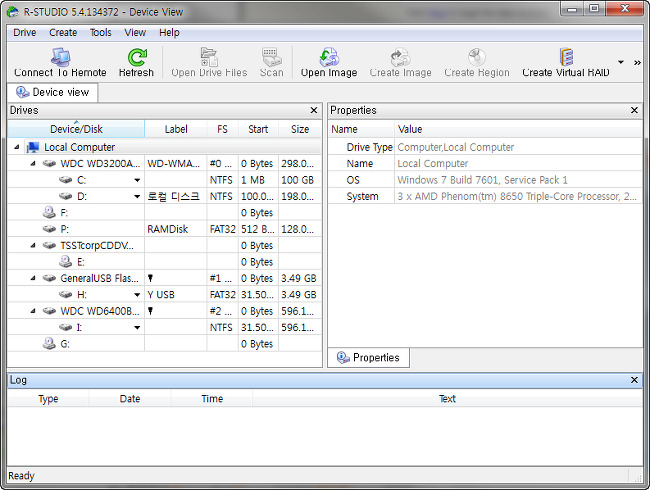Viewport: 650px width, 490px height.
Task: Click the Properties Name column header
Action: [x=361, y=129]
